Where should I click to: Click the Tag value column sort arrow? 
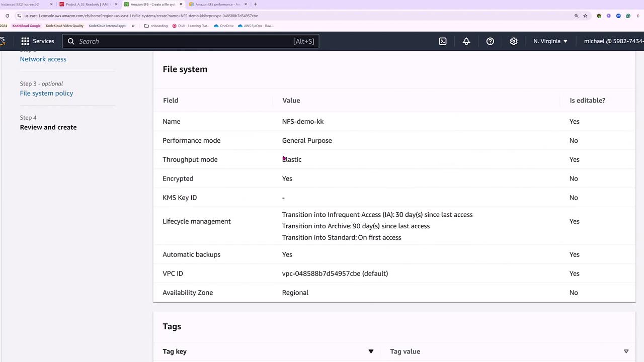[x=626, y=351]
